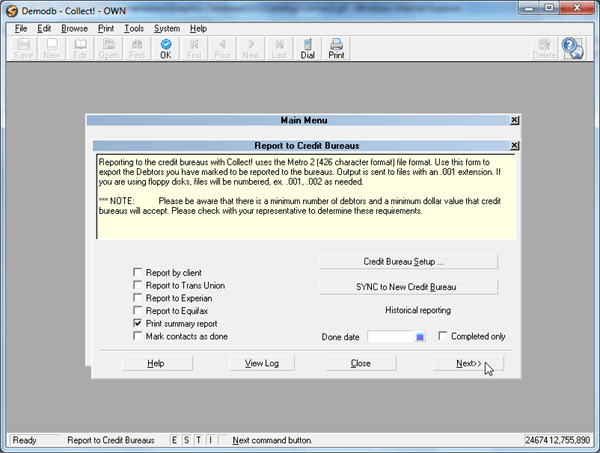Check Report to Trans Union
Viewport: 600px width, 453px height.
137,285
